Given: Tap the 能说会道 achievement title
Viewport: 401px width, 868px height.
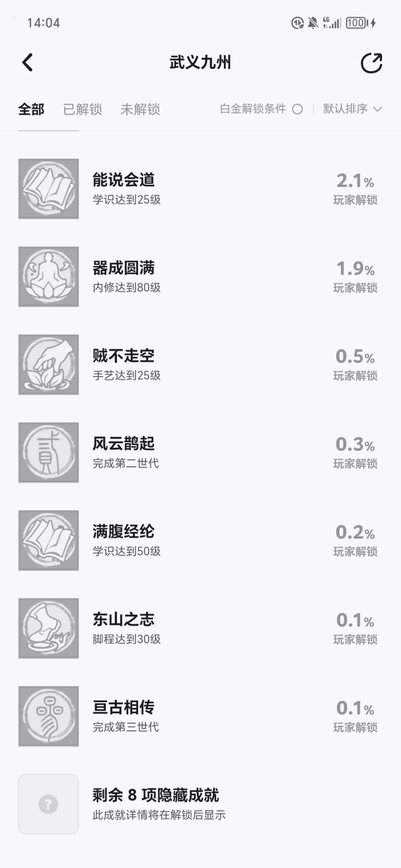Looking at the screenshot, I should (x=124, y=180).
